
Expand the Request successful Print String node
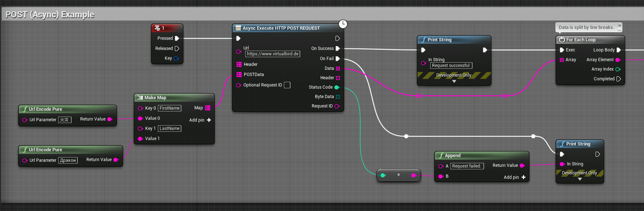pos(454,81)
